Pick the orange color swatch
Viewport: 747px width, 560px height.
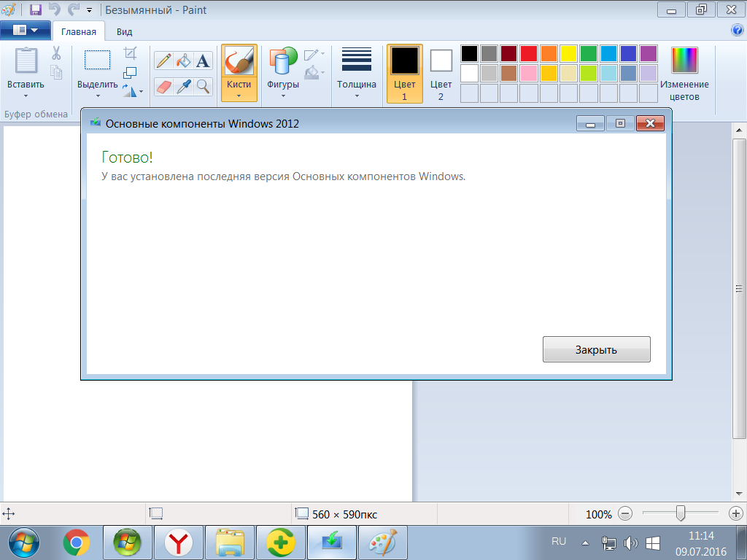[x=549, y=54]
